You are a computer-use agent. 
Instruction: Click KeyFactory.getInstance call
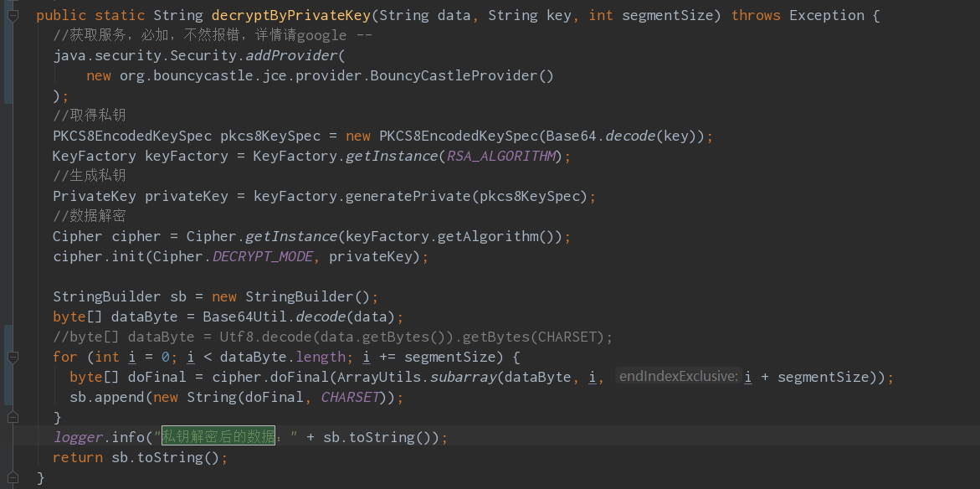[345, 156]
